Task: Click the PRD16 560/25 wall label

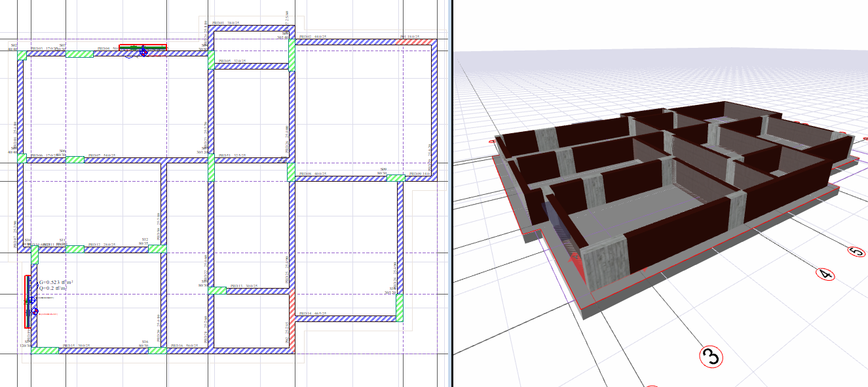Action: point(185,346)
